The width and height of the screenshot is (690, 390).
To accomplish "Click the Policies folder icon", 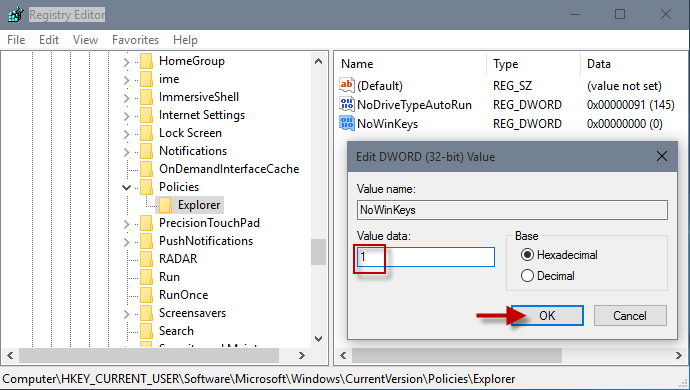I will (146, 187).
